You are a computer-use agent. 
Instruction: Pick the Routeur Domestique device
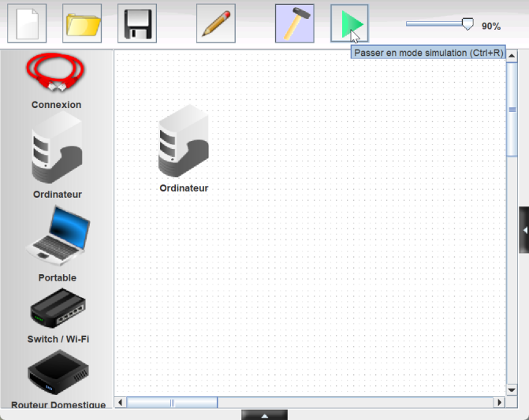click(x=58, y=374)
